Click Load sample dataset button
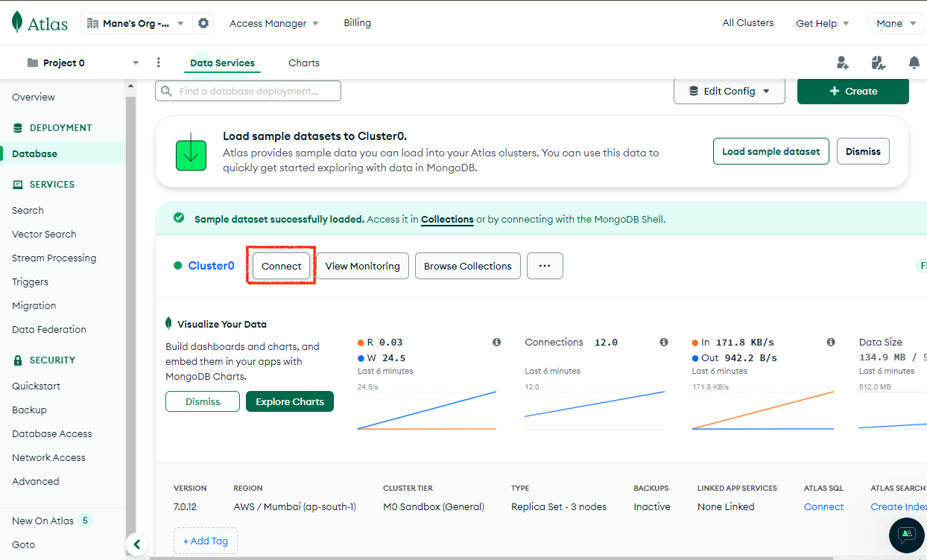This screenshot has width=927, height=560. pos(771,151)
